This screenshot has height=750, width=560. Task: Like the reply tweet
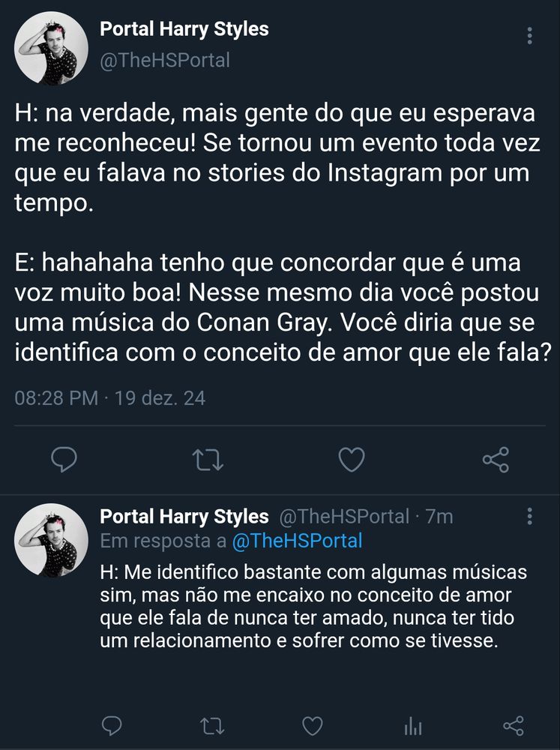(313, 726)
